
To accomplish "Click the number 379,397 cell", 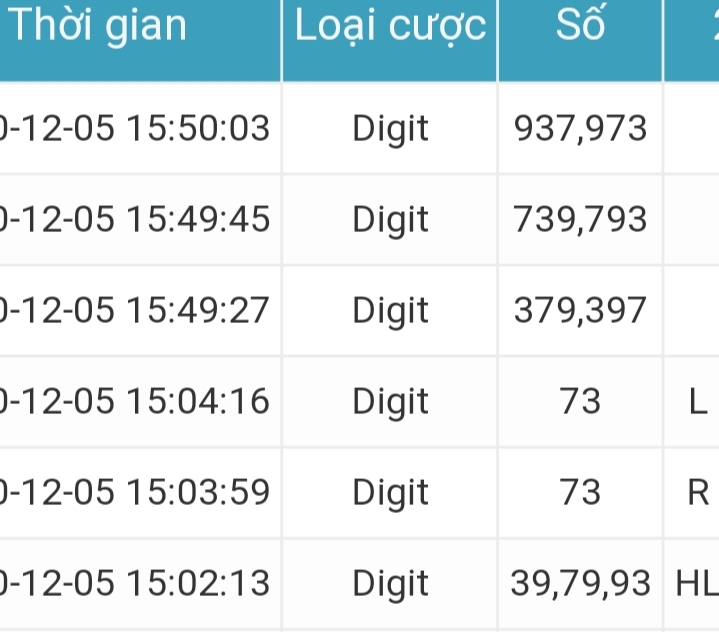I will [581, 311].
